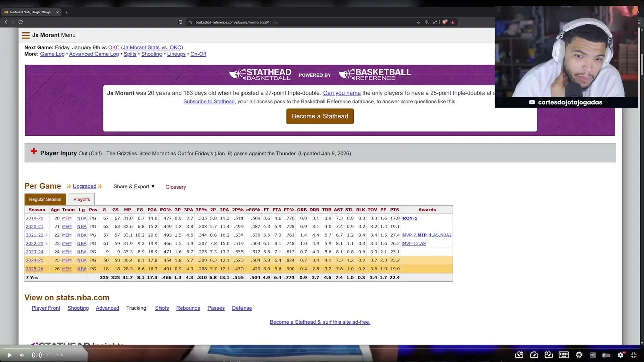
Task: Decrease playback speed with minus gauge icon
Action: tap(519, 355)
